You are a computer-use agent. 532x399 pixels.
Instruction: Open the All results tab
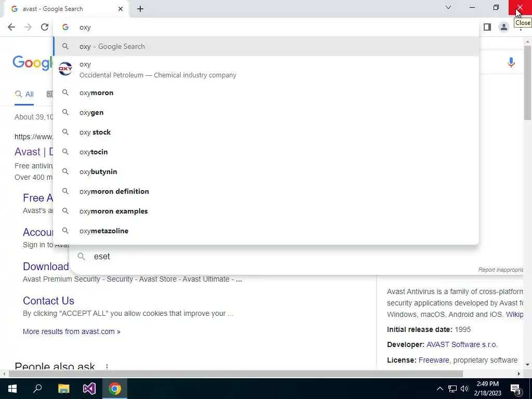[24, 94]
